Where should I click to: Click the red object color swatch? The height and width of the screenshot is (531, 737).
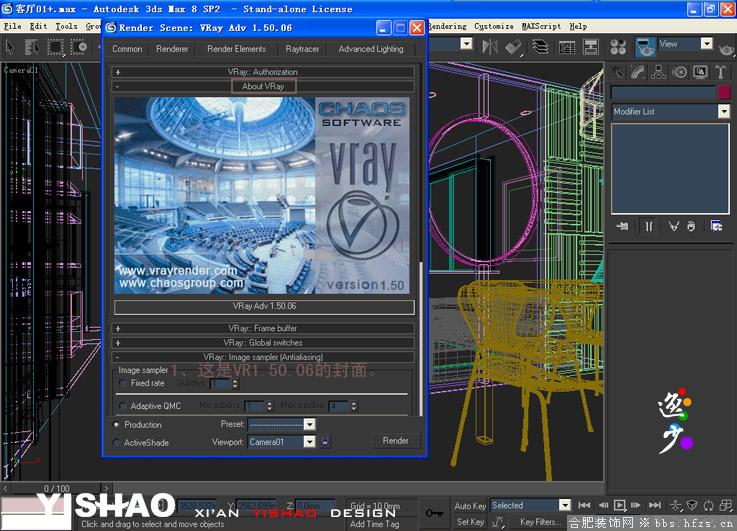(724, 92)
